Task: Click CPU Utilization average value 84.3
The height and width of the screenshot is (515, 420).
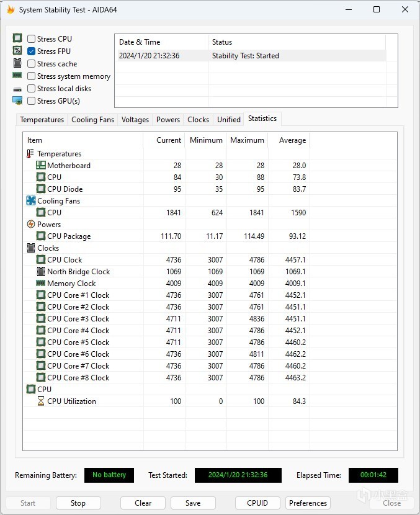Action: click(299, 401)
